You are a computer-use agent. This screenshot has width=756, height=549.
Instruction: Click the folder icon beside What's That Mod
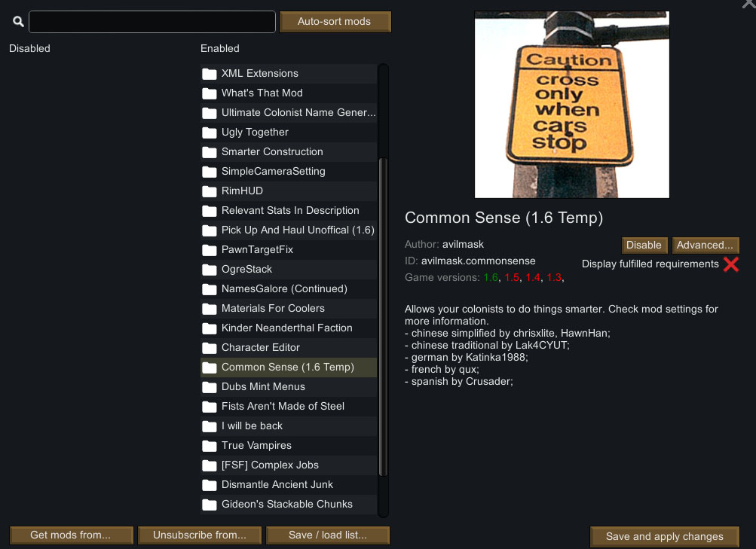(x=210, y=93)
